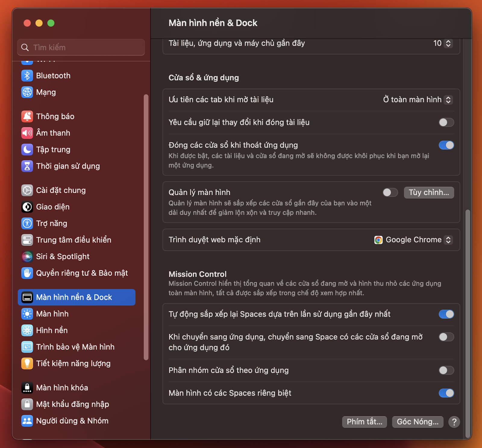Click the Thời gian sử dụng hourglass icon
Screen dimensions: 482x448
pos(27,166)
